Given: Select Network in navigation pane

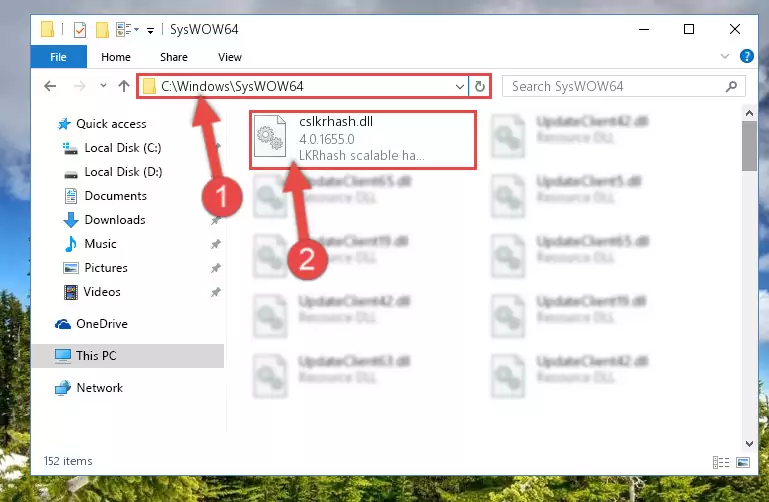Looking at the screenshot, I should pos(100,387).
